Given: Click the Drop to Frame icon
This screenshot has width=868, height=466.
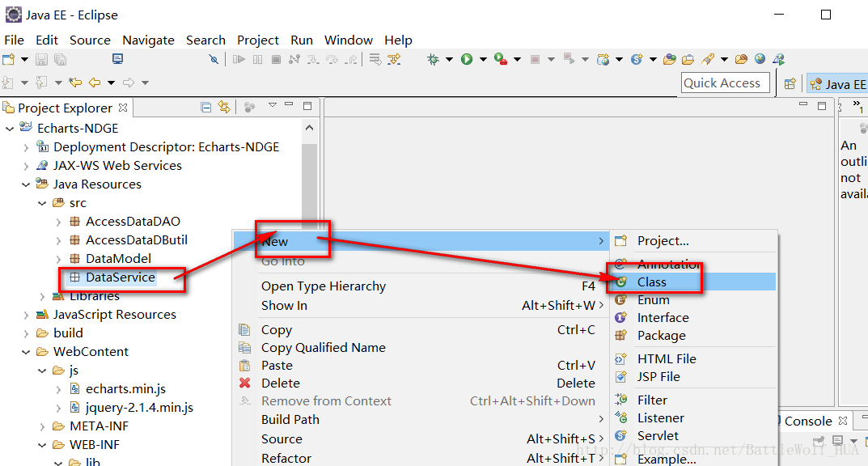Looking at the screenshot, I should coord(375,59).
